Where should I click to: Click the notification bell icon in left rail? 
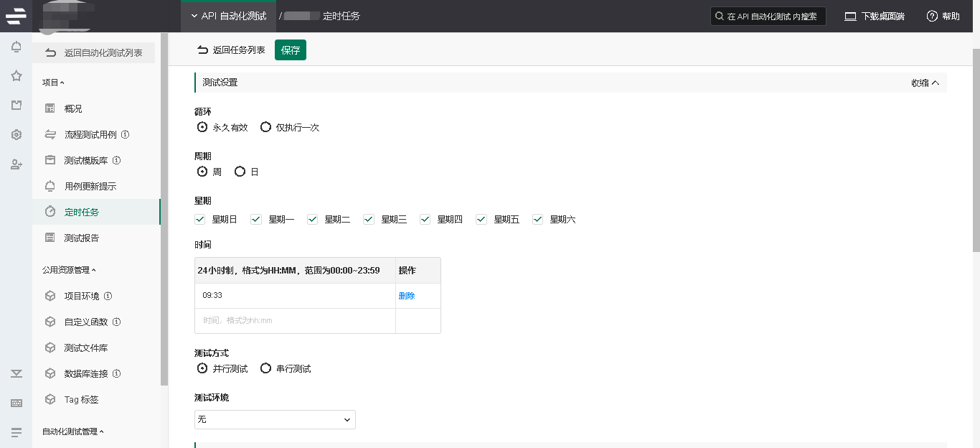click(x=16, y=47)
